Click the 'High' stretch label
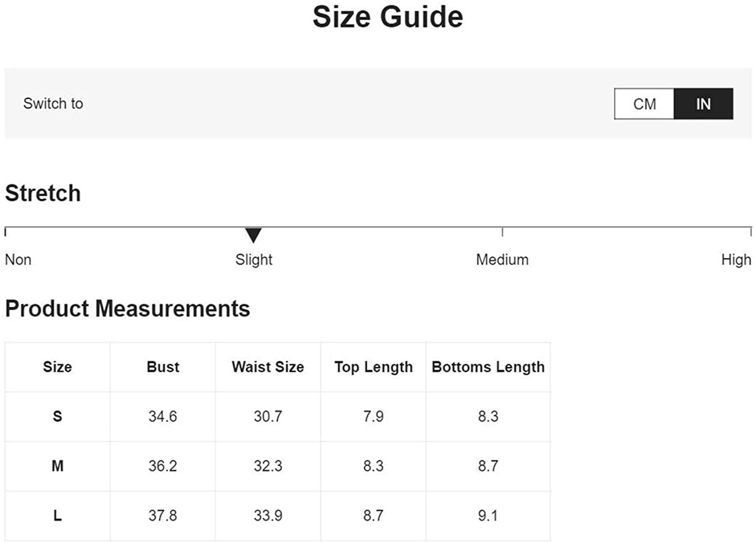This screenshot has width=756, height=543. (736, 259)
